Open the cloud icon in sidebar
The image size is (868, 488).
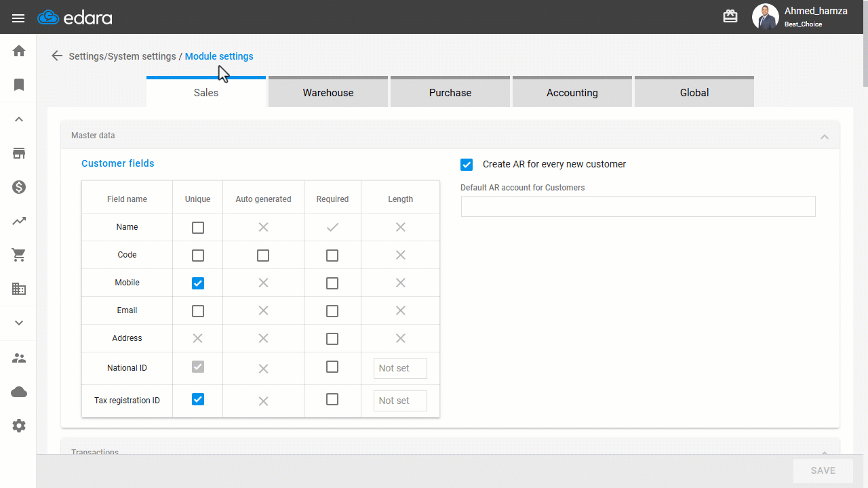pyautogui.click(x=19, y=392)
